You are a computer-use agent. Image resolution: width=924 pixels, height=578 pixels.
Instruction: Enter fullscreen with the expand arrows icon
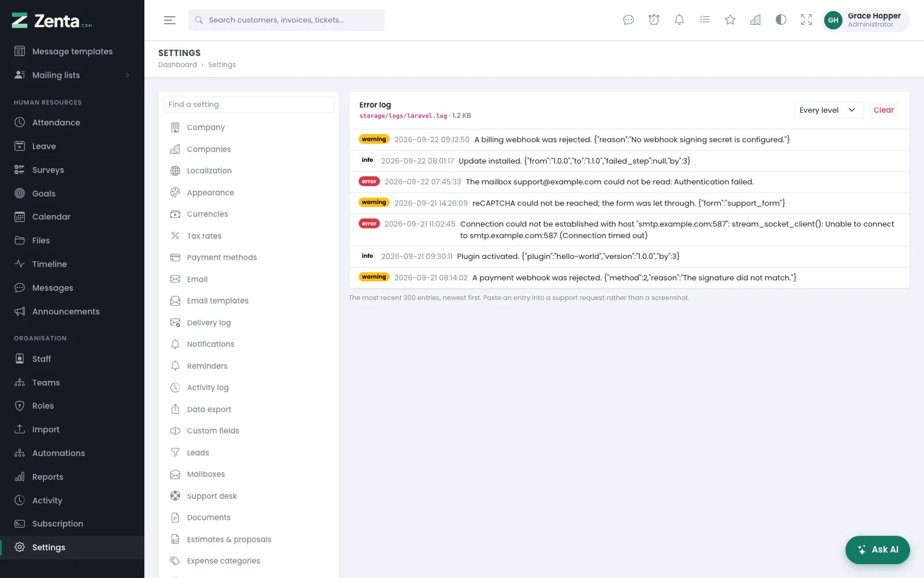coord(806,20)
